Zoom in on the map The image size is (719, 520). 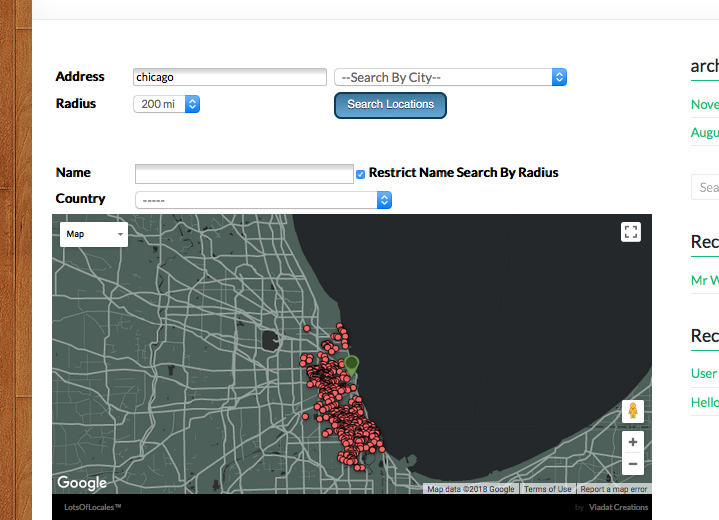coord(631,441)
